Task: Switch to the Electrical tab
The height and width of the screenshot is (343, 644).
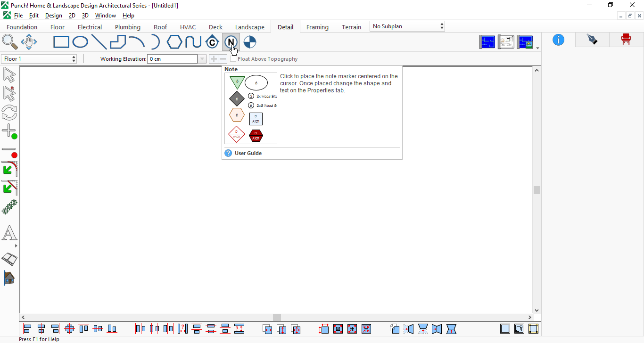Action: coord(90,27)
